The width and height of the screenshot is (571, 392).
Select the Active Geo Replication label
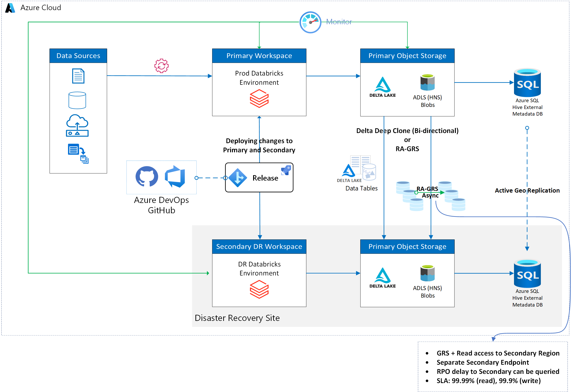pos(527,191)
